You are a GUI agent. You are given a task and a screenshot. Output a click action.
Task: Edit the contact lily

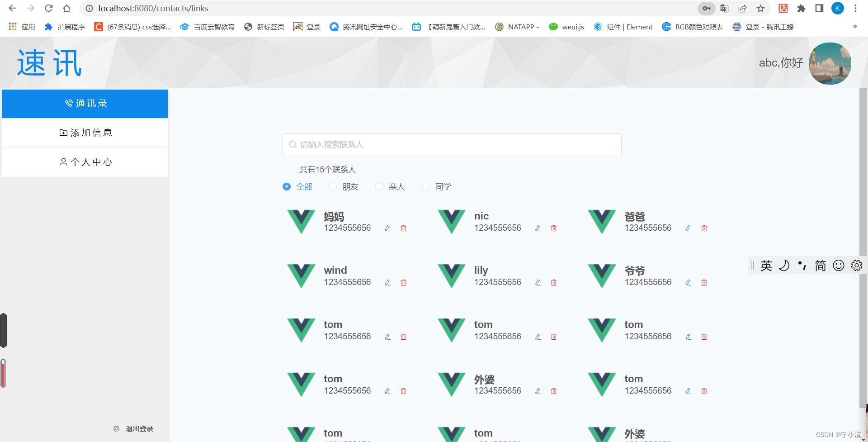pos(538,282)
